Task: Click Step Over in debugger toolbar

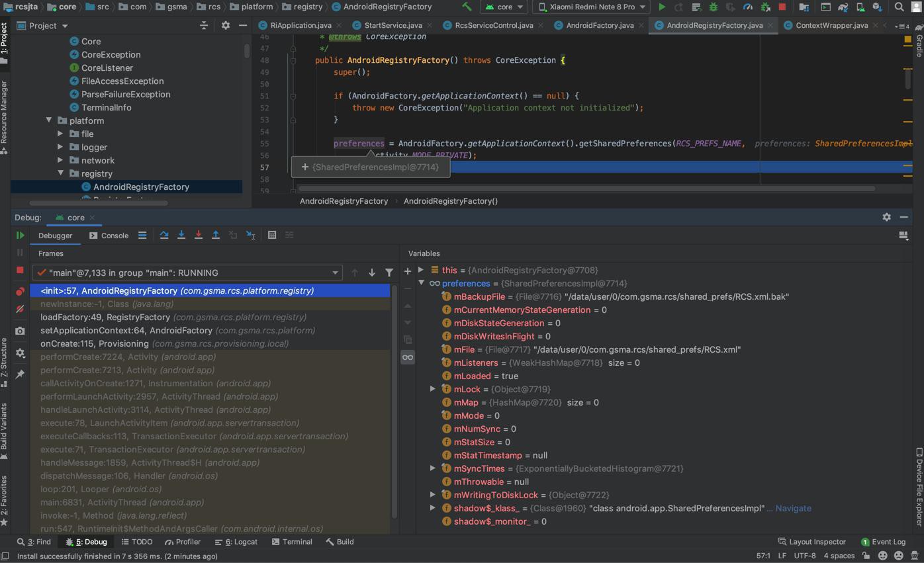Action: pyautogui.click(x=164, y=235)
